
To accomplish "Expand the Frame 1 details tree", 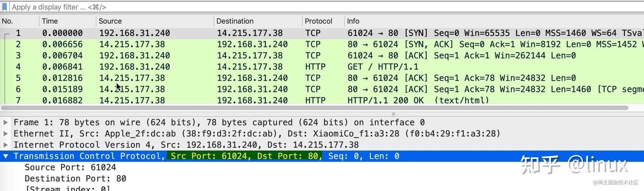I will [x=5, y=122].
